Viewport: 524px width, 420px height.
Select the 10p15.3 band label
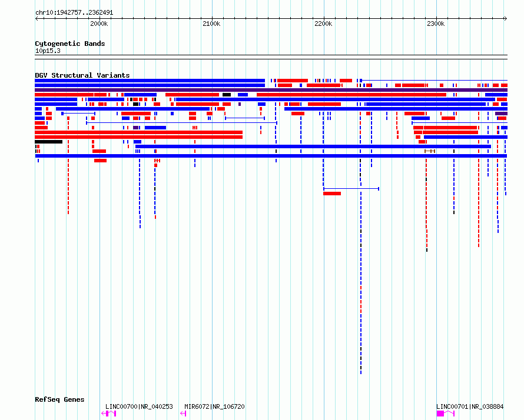(x=48, y=51)
